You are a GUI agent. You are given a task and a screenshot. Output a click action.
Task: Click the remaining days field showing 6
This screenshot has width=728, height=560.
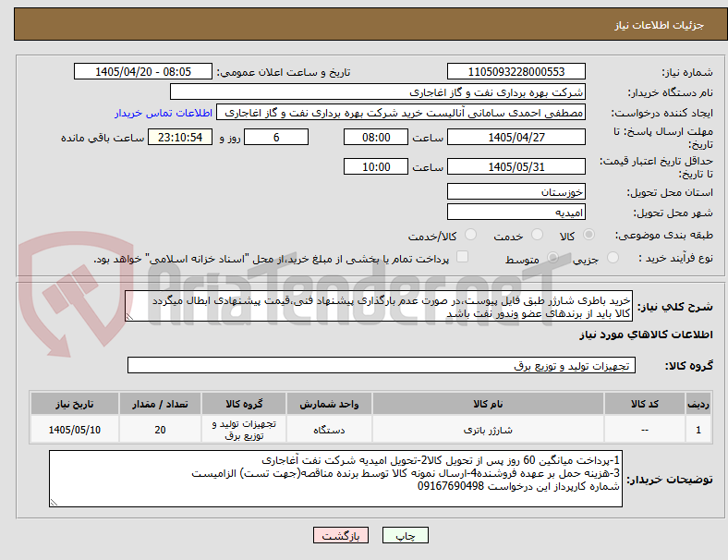click(x=276, y=137)
